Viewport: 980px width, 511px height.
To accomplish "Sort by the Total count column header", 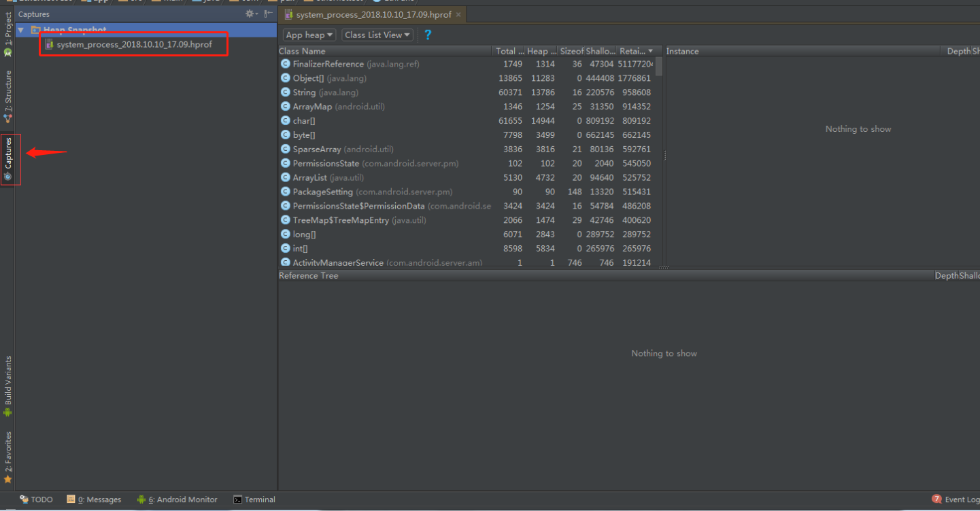I will click(x=509, y=51).
